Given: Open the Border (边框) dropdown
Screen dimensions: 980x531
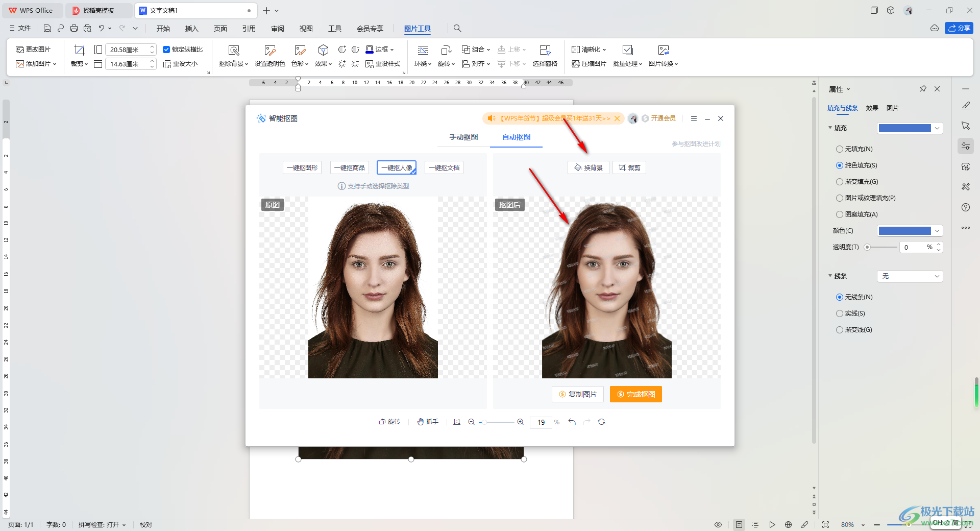Looking at the screenshot, I should pos(380,50).
